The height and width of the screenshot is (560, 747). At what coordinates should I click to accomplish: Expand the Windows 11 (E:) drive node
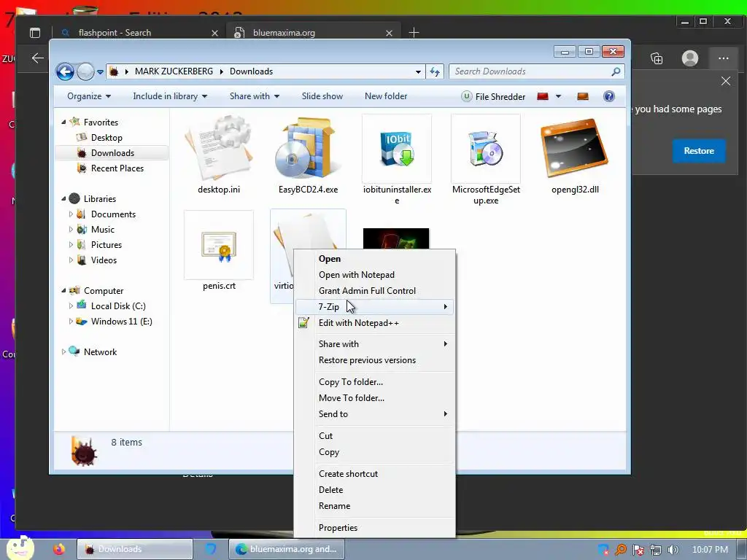point(71,322)
